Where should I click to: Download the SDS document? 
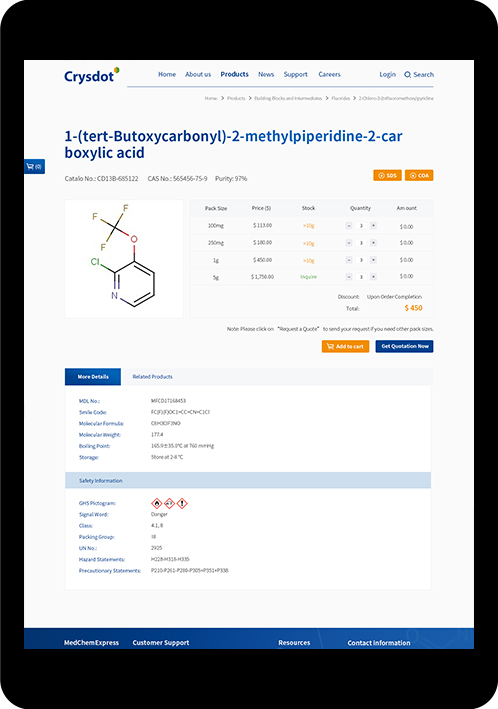(387, 175)
